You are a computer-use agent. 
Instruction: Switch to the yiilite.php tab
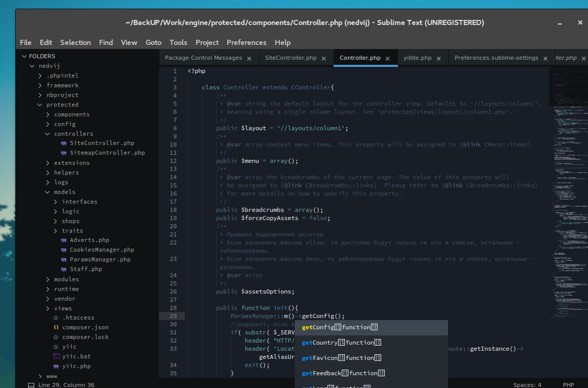417,58
